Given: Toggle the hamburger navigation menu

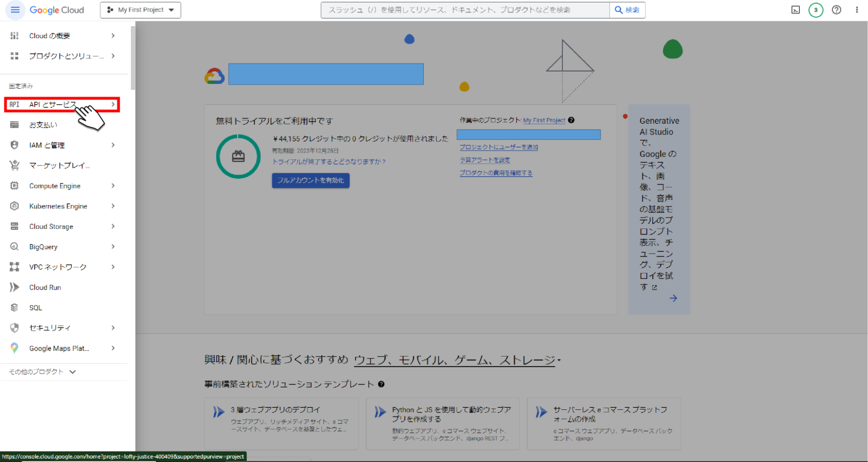Looking at the screenshot, I should point(15,10).
